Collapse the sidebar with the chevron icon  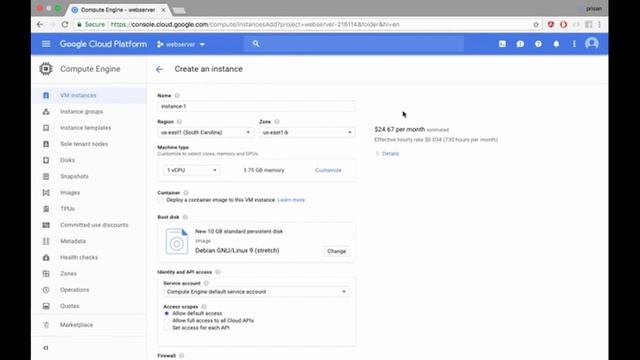coord(46,348)
